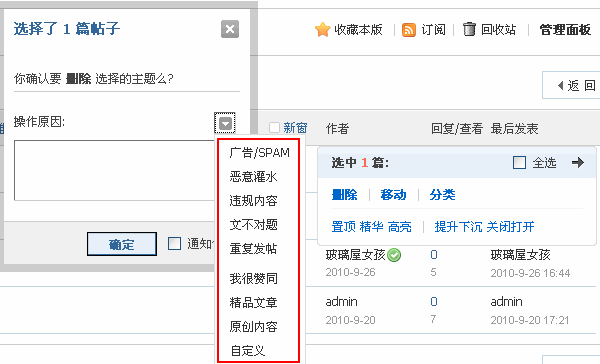The height and width of the screenshot is (364, 600).
Task: Close the 选择了 1 篇帖子 dialog
Action: tap(230, 29)
